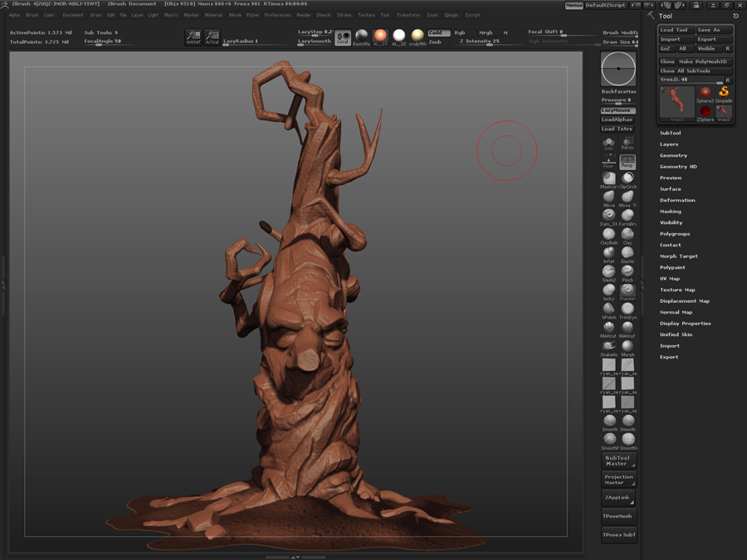
Task: Select the MaskCircle brush
Action: pos(609,179)
